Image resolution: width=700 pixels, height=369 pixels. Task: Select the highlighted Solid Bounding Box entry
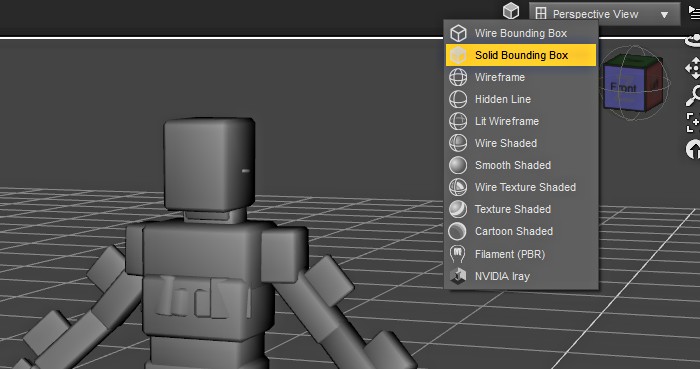click(x=521, y=55)
